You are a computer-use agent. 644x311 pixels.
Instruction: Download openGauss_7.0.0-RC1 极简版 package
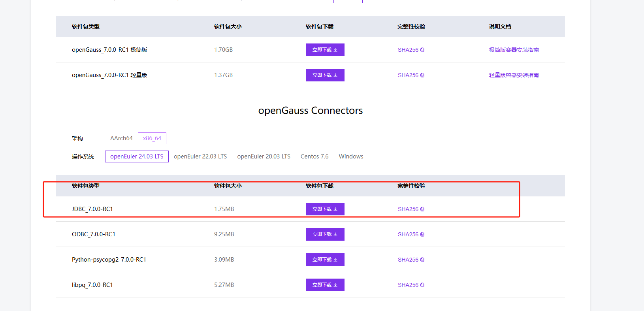[325, 50]
